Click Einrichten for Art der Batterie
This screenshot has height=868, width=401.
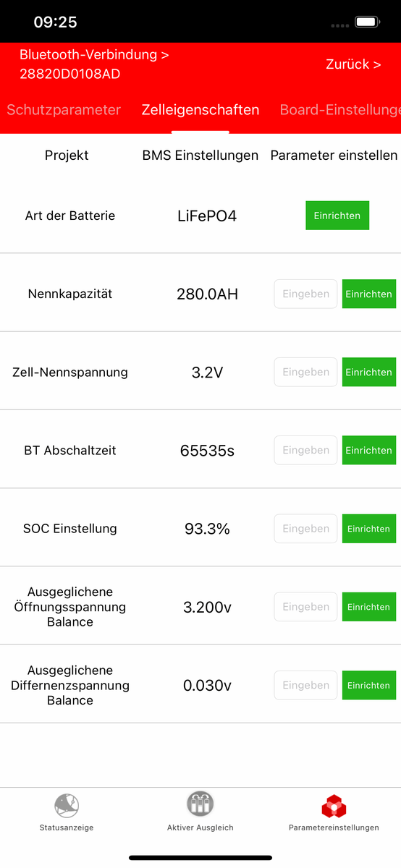pos(337,216)
